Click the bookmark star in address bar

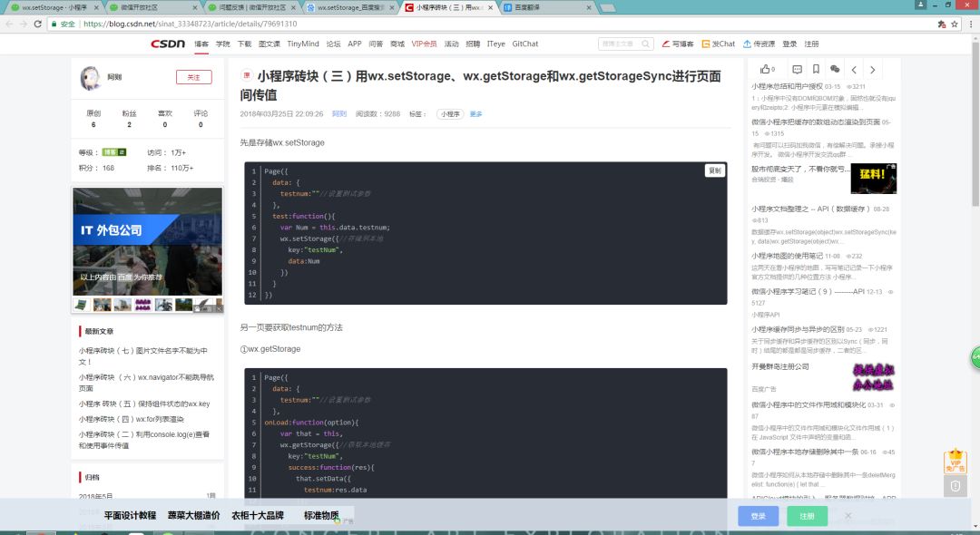pyautogui.click(x=955, y=24)
